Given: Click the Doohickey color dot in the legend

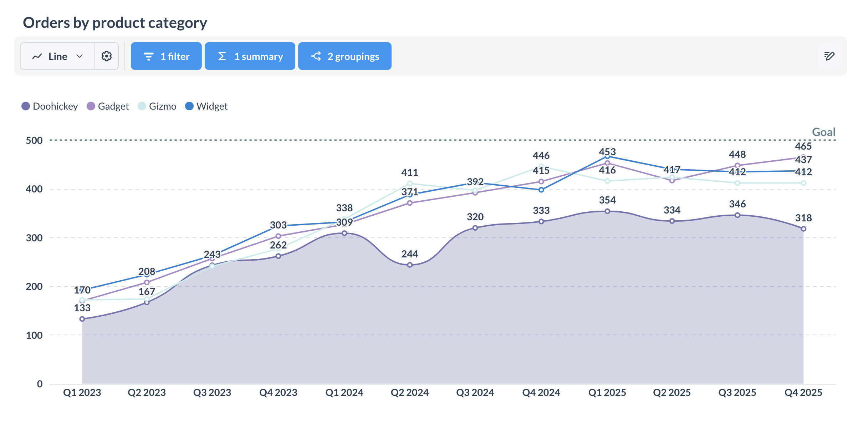Looking at the screenshot, I should (x=26, y=106).
